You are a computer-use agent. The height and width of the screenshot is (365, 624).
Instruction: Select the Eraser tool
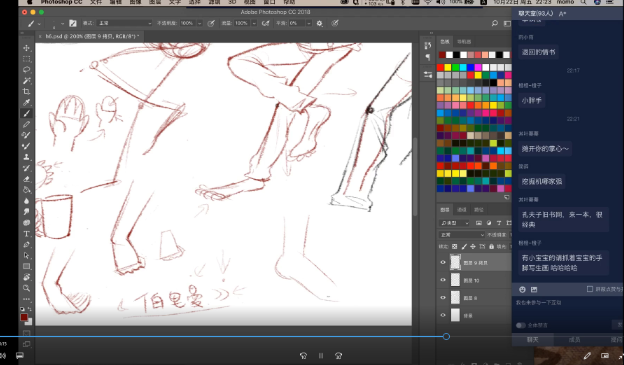pyautogui.click(x=27, y=179)
